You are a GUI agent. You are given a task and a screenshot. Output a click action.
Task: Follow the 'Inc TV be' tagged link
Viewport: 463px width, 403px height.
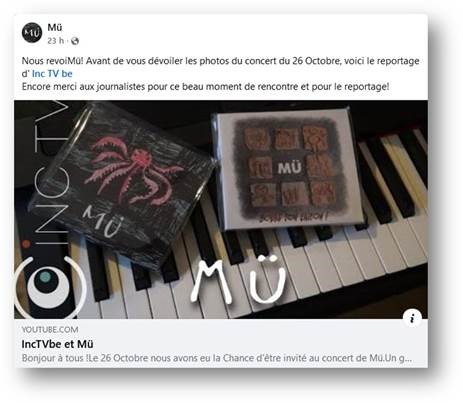[52, 74]
